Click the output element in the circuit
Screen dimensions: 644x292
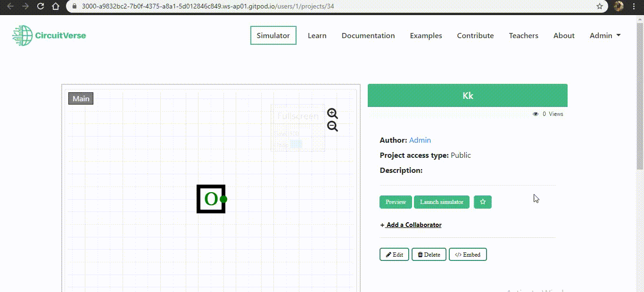pos(211,199)
